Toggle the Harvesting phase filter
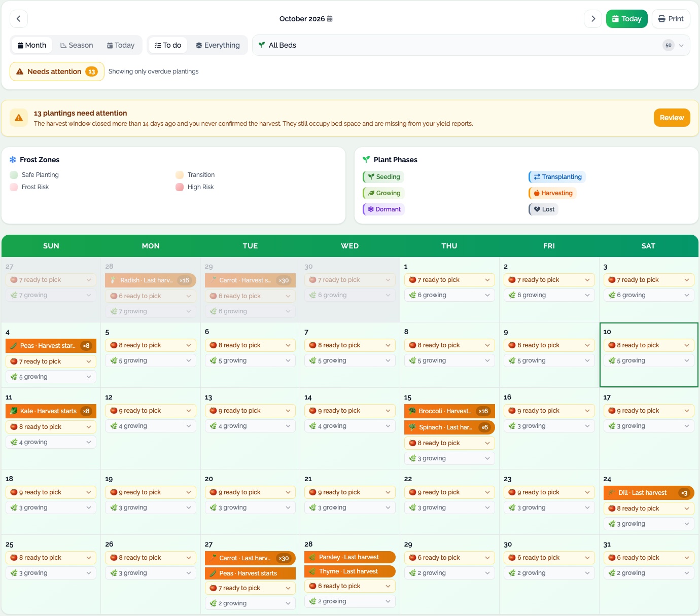This screenshot has width=700, height=616. point(552,193)
